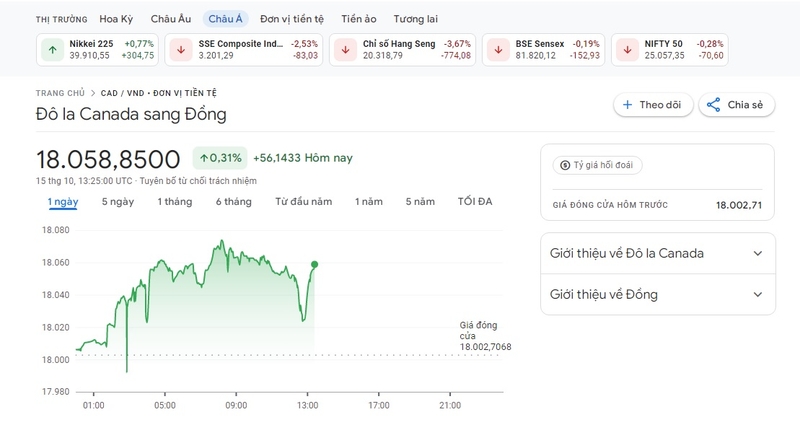Expand Giới thiệu về Đồng section
The width and height of the screenshot is (800, 425).
(658, 294)
